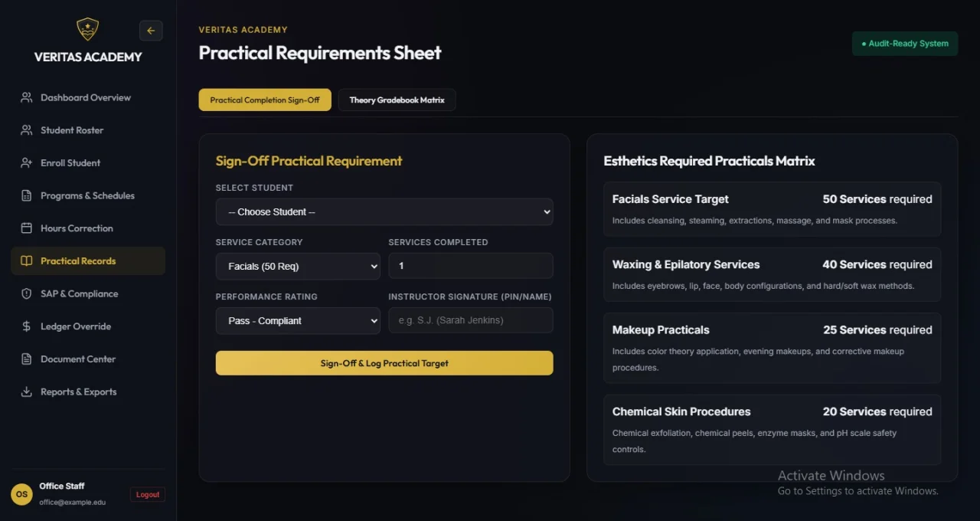Go to Student Roster
The width and height of the screenshot is (980, 521).
[88, 130]
